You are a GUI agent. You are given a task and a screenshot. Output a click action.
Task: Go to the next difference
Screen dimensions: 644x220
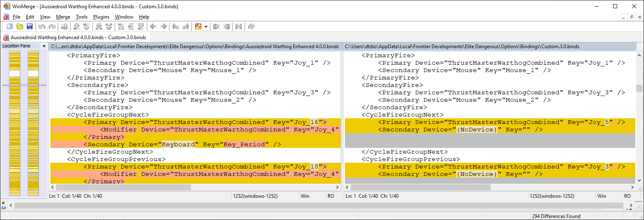click(x=77, y=27)
